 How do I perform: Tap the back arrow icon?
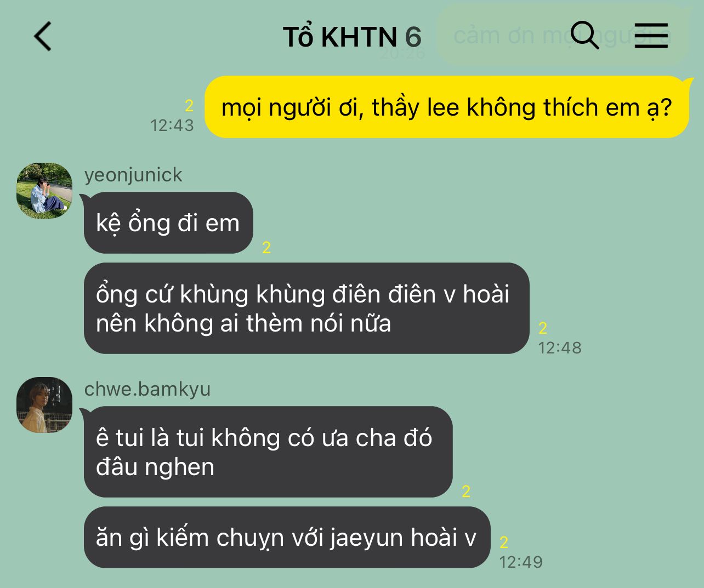43,36
